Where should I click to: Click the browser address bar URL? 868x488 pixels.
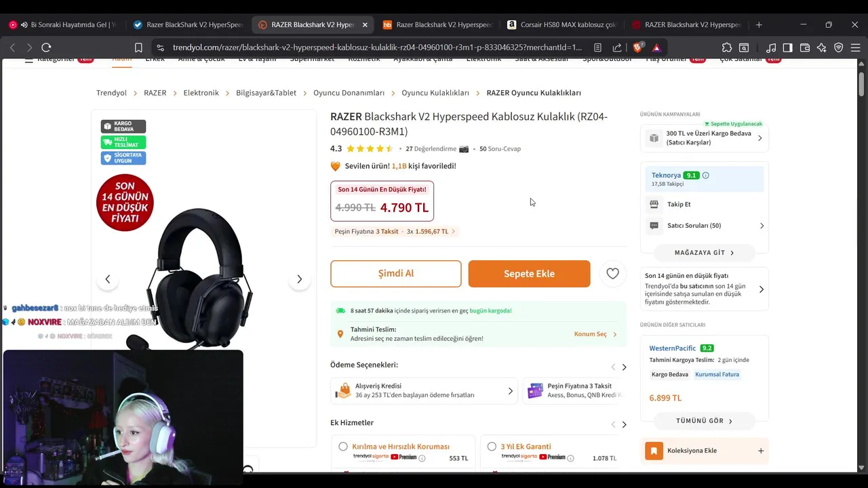pos(377,47)
